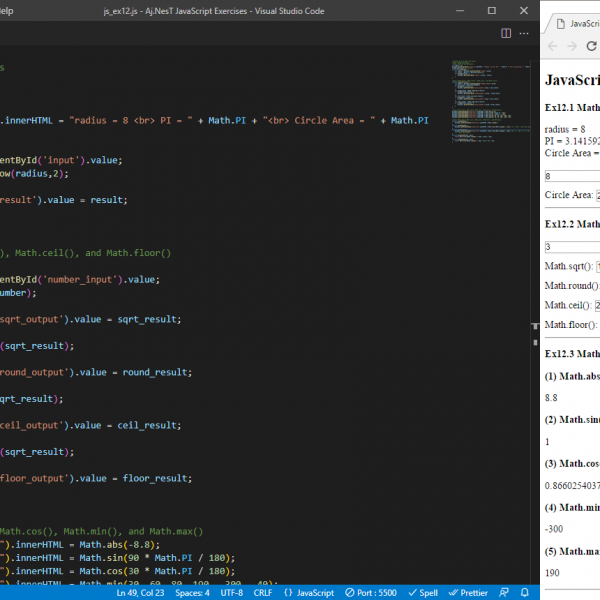This screenshot has height=600, width=600.
Task: Click the number input field containing 3
Action: click(x=572, y=246)
